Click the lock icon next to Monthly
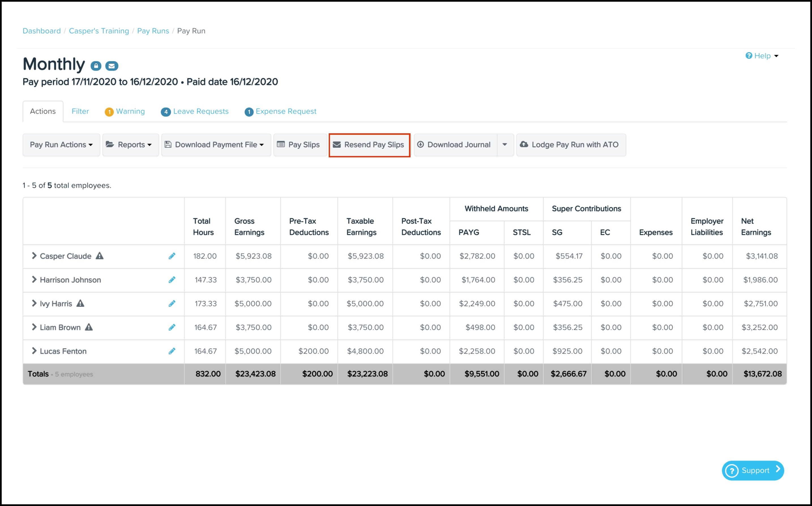The width and height of the screenshot is (812, 506). (x=96, y=66)
